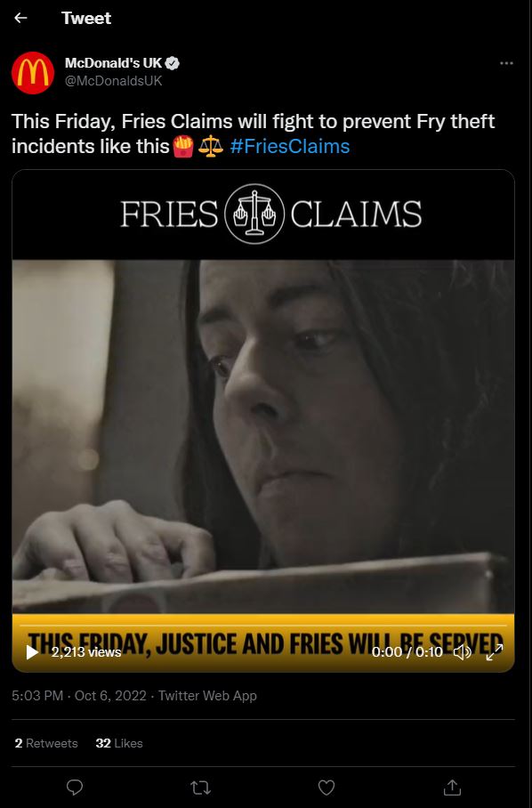The height and width of the screenshot is (808, 532).
Task: Mute the video with the speaker icon
Action: [x=462, y=652]
